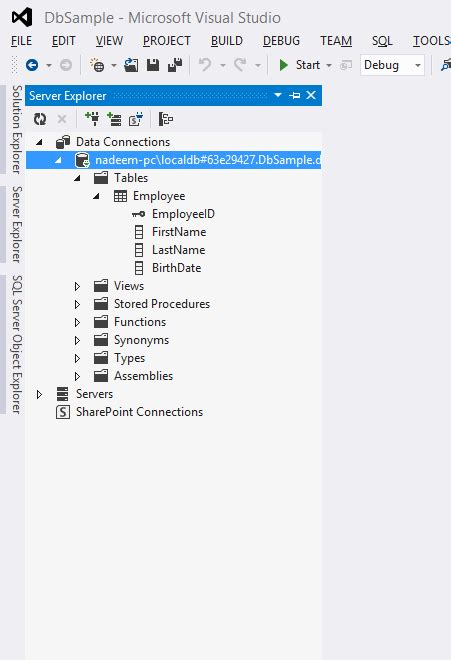
Task: Open the DEBUG menu
Action: (x=281, y=41)
